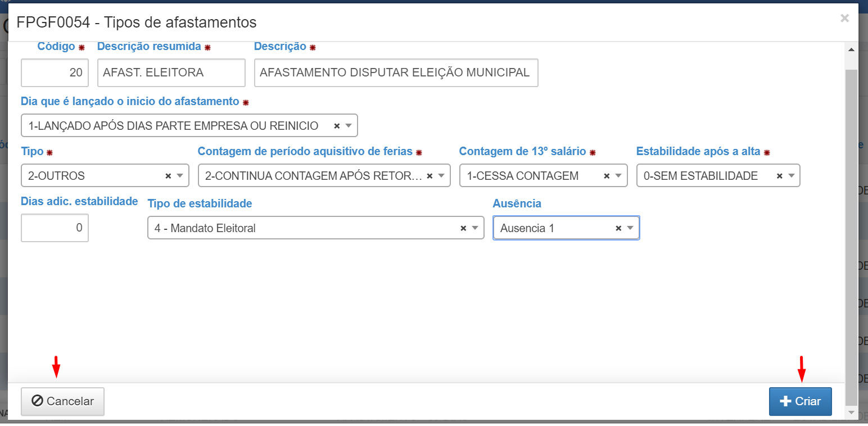Click the 0-SEM ESTABILIDADE value
Viewport: 868px width, 426px height.
700,176
